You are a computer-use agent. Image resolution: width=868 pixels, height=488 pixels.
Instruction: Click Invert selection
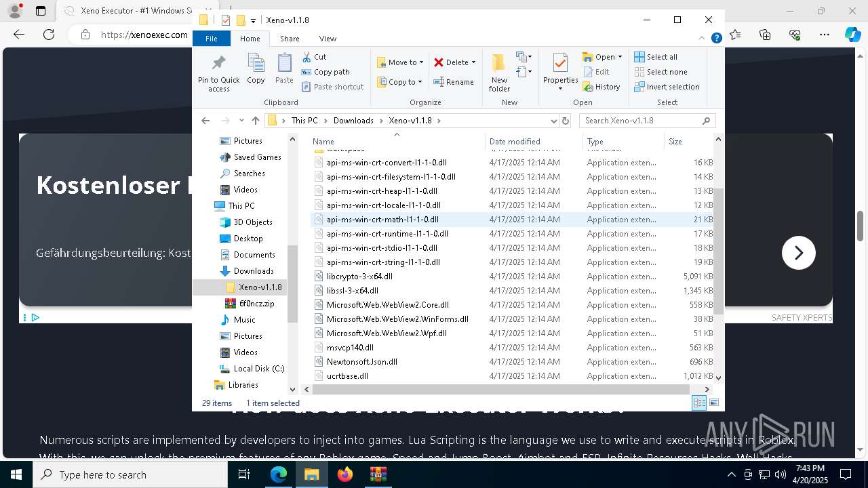667,87
